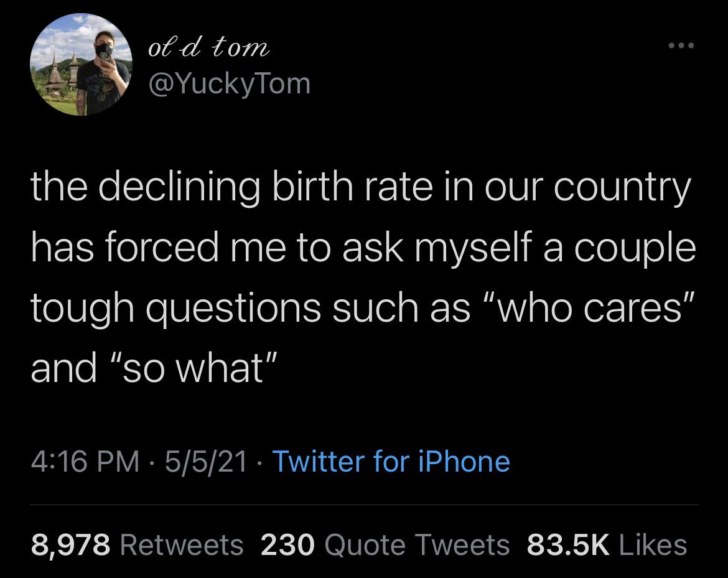This screenshot has height=578, width=728.
Task: Select the number 230
Action: pos(288,544)
